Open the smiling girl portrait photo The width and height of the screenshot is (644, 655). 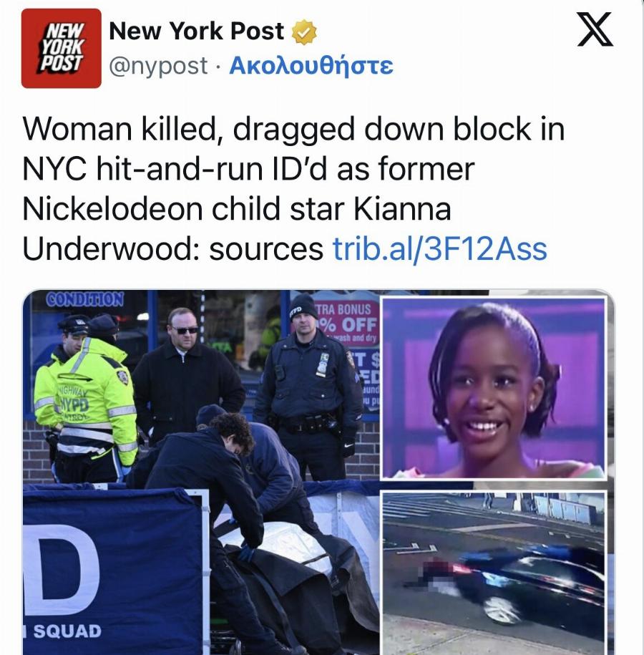(494, 388)
